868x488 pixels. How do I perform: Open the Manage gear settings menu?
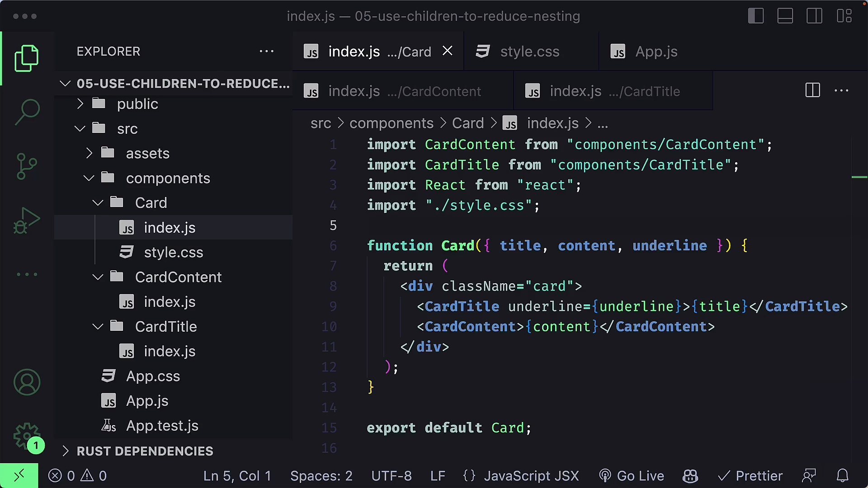[27, 436]
